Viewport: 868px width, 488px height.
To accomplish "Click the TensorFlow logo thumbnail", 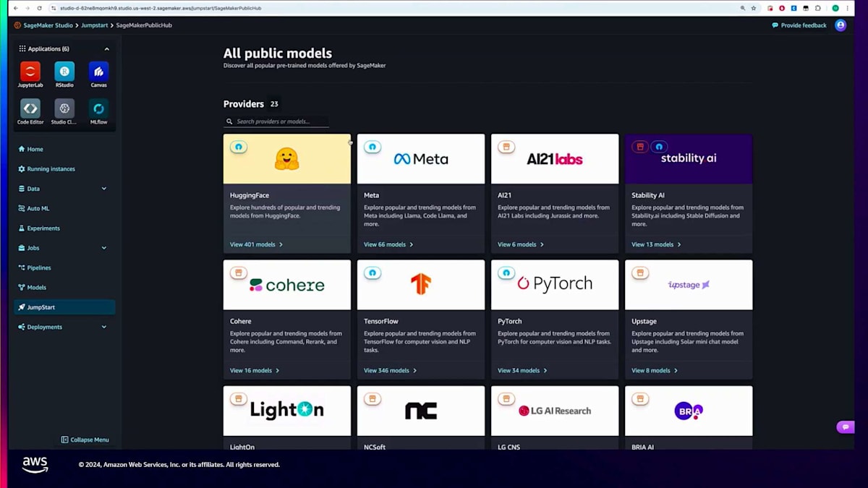I will (421, 285).
